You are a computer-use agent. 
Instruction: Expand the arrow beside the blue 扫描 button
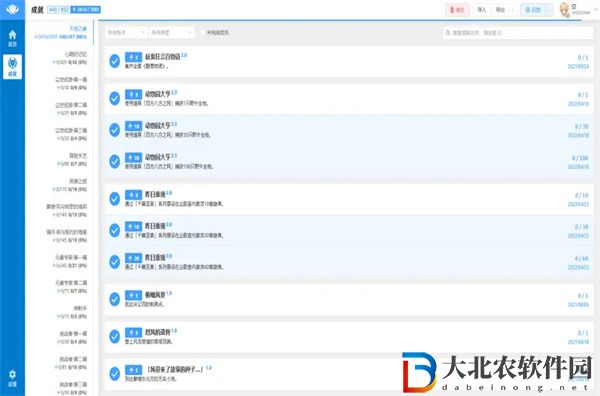(549, 10)
